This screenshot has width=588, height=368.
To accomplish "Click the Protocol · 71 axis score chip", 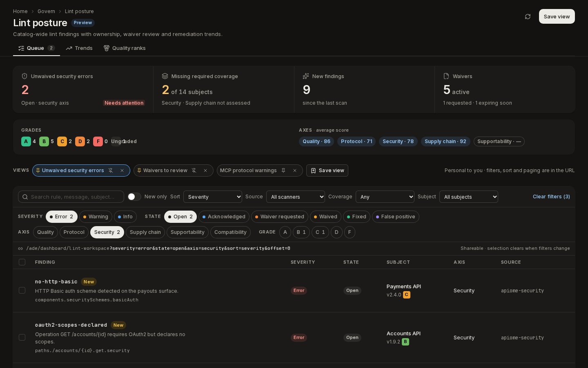I will coord(356,141).
